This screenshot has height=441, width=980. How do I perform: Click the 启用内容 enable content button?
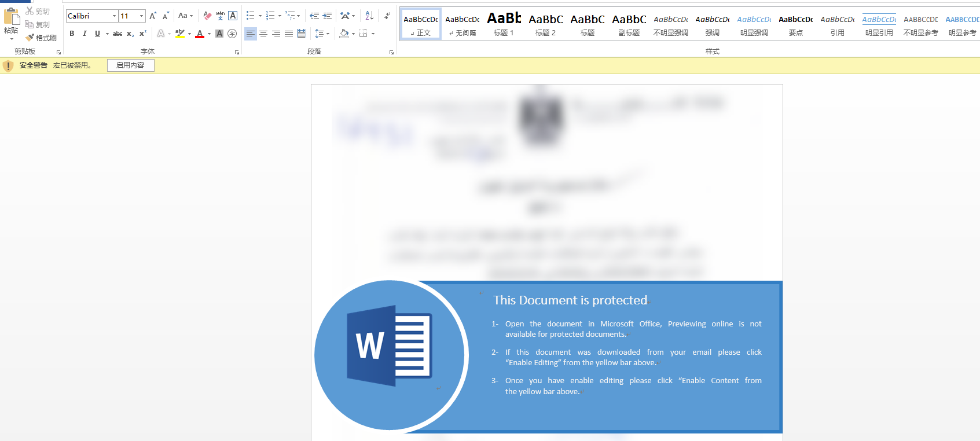click(131, 65)
